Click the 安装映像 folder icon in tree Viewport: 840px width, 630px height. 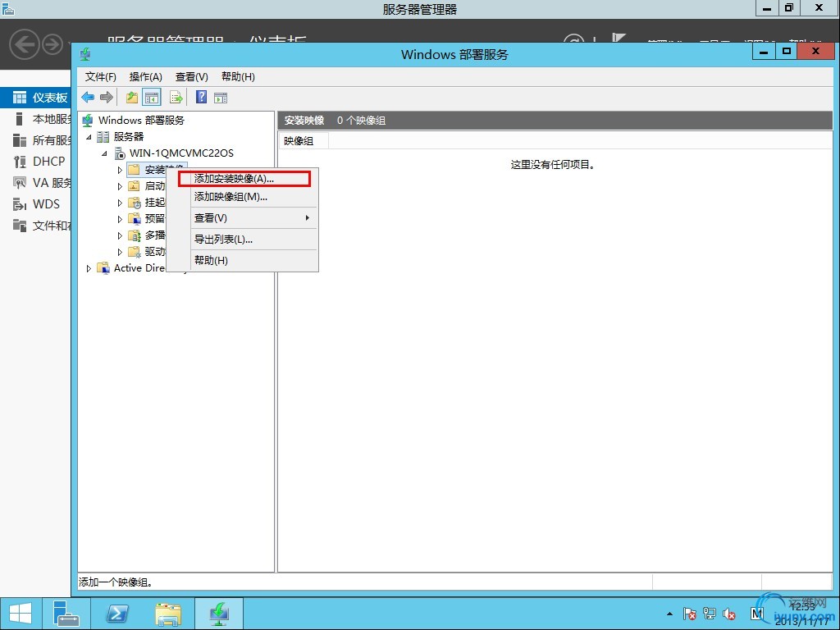pos(134,170)
